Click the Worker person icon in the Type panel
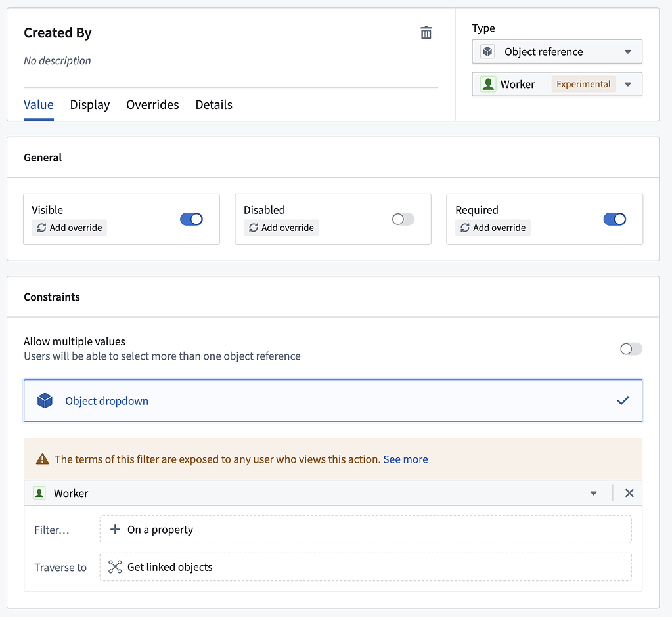The height and width of the screenshot is (617, 672). coord(487,84)
